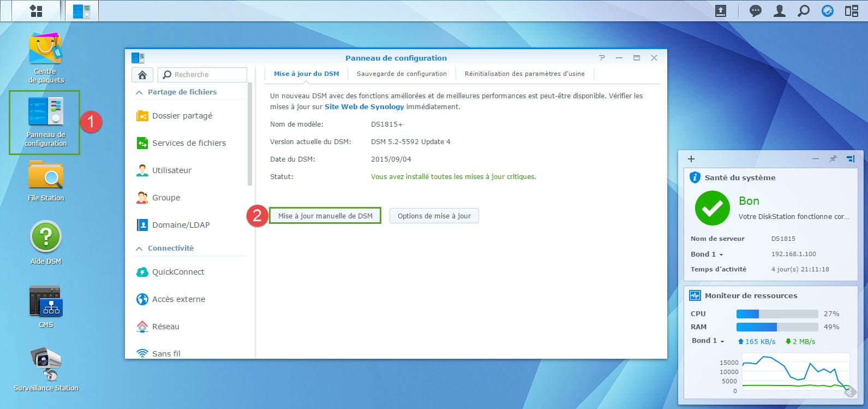
Task: Open the search magnifier in top bar
Action: [x=804, y=11]
